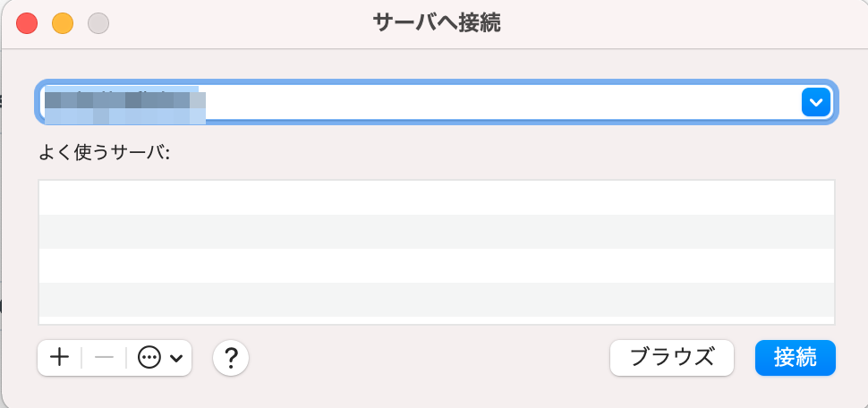
Task: Click the grayed-out zoom window button
Action: [98, 24]
